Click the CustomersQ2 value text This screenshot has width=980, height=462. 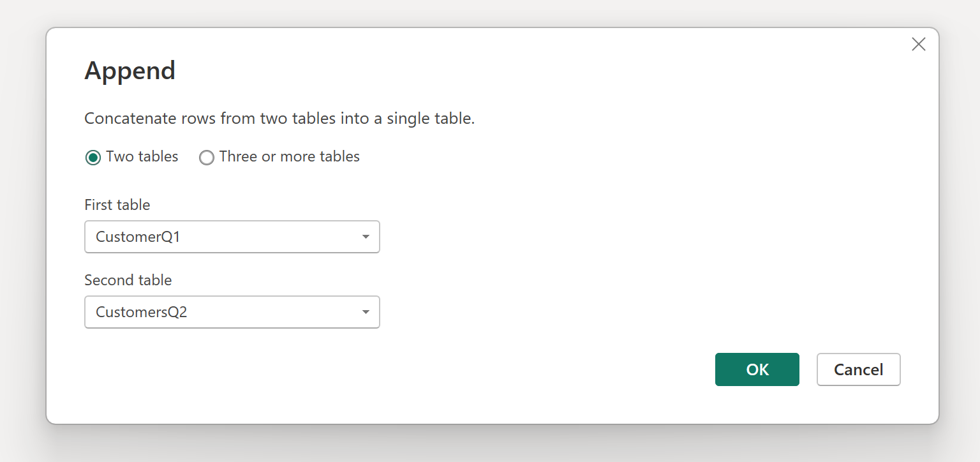[x=142, y=313]
